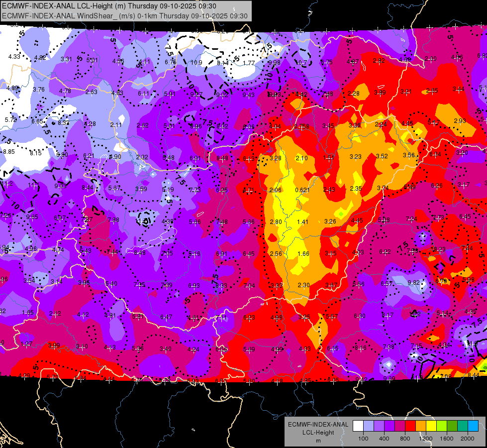
Task: Click the wind shear value 2.35
Action: point(356,189)
